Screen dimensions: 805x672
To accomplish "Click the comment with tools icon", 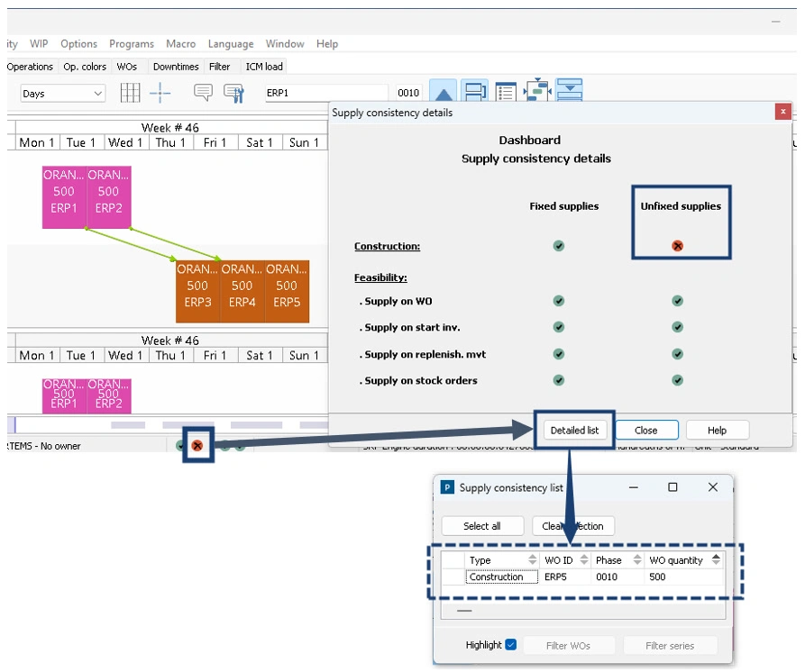I will click(x=234, y=94).
